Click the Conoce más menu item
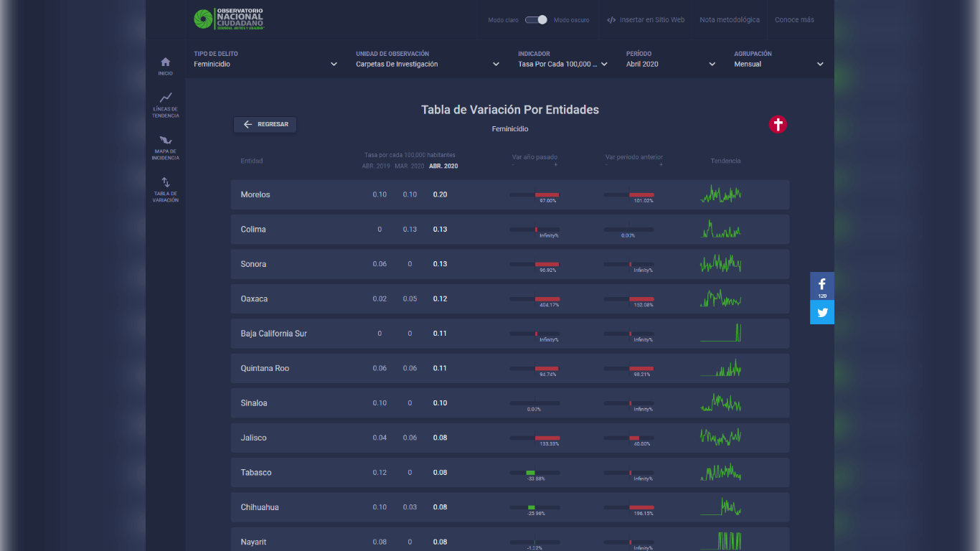980x551 pixels. point(794,20)
